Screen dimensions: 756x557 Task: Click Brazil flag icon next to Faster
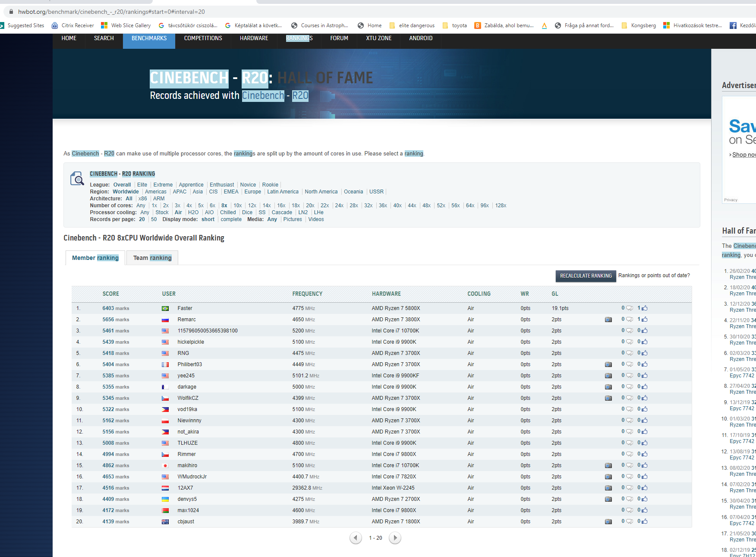tap(165, 308)
